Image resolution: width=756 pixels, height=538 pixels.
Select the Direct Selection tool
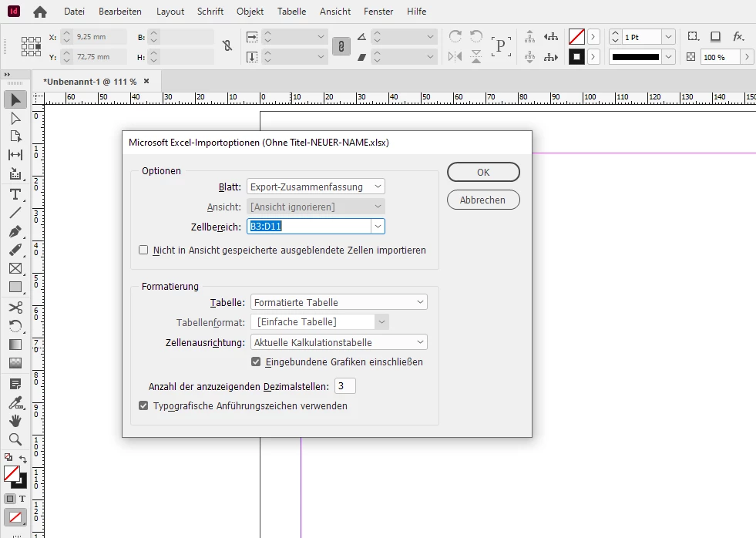pos(15,118)
